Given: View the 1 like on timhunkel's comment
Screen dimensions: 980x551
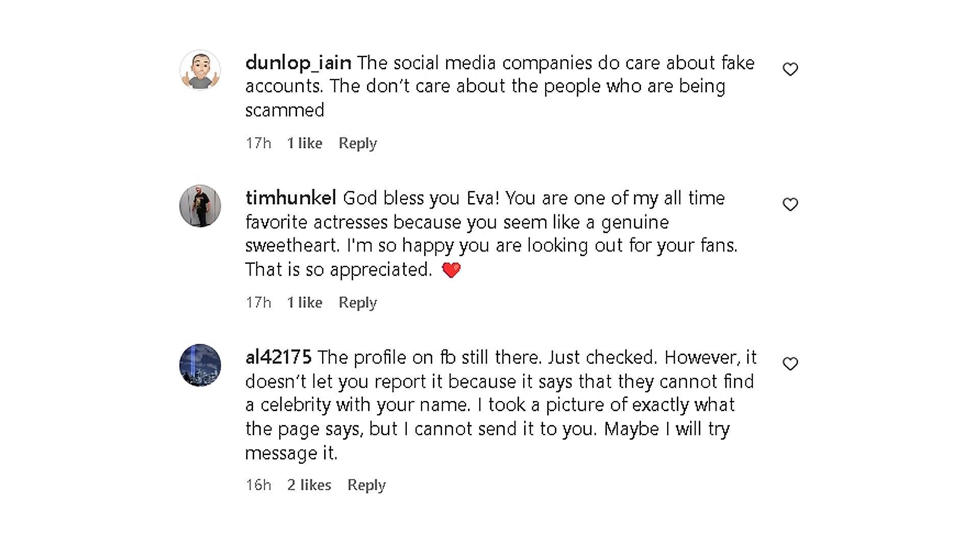Looking at the screenshot, I should pos(304,303).
